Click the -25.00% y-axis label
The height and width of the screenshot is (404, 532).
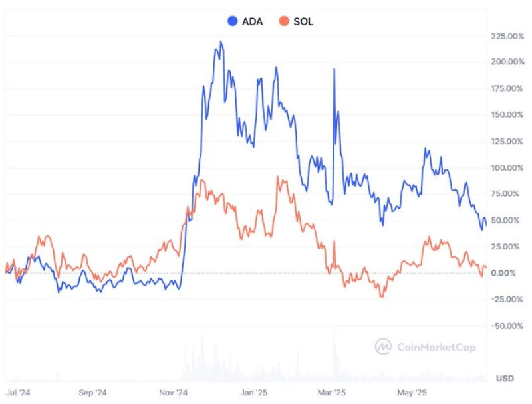click(507, 299)
